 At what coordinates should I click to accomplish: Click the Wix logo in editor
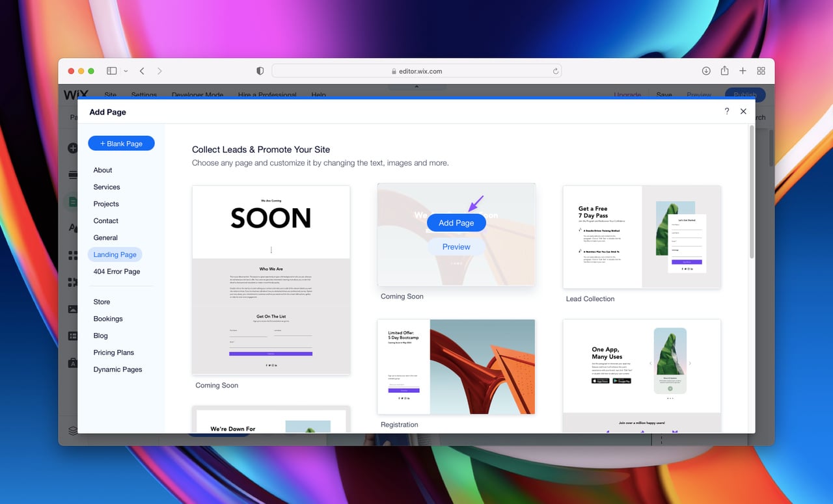(76, 94)
